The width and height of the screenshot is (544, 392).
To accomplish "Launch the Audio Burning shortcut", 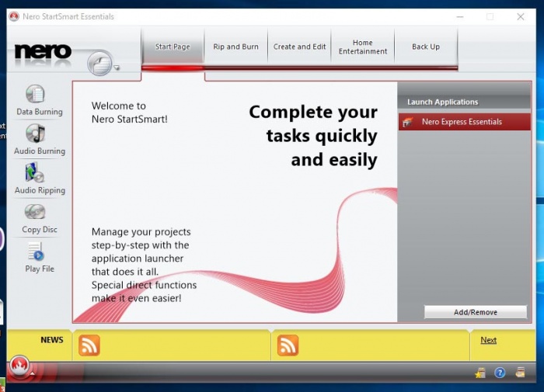I will click(36, 134).
